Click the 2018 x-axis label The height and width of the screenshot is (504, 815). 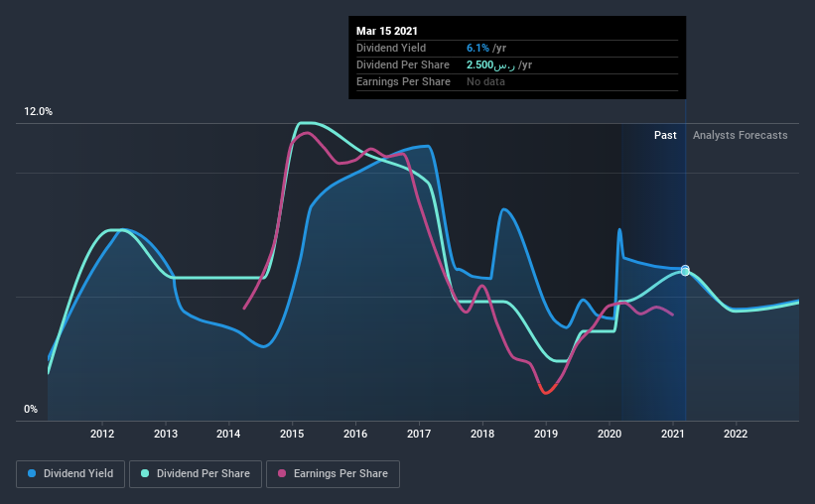point(482,434)
